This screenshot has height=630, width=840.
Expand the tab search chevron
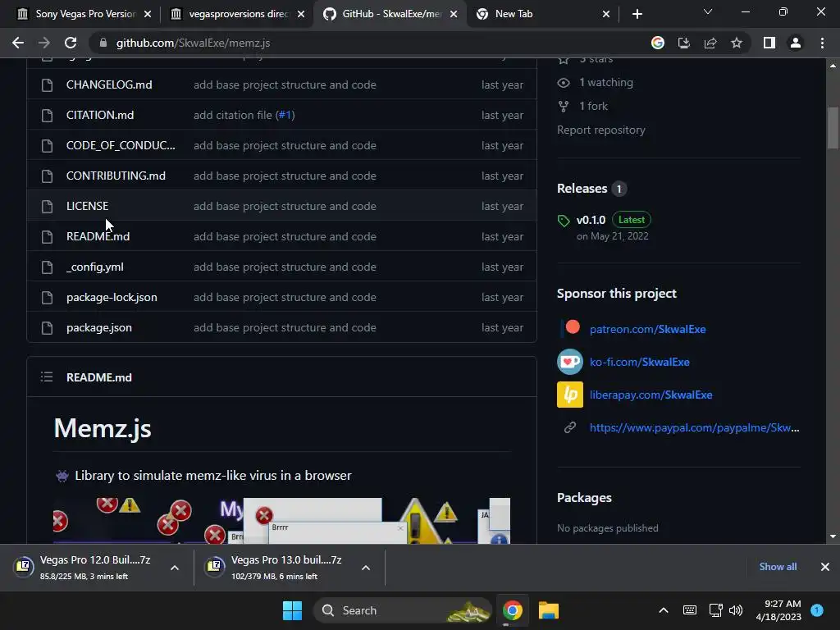point(708,11)
